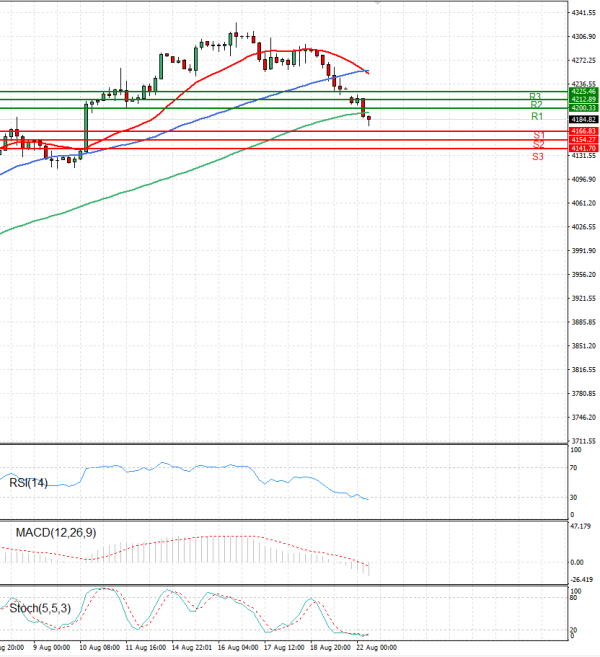Click the 3851.20 price axis value
Image resolution: width=600 pixels, height=657 pixels.
(x=584, y=346)
